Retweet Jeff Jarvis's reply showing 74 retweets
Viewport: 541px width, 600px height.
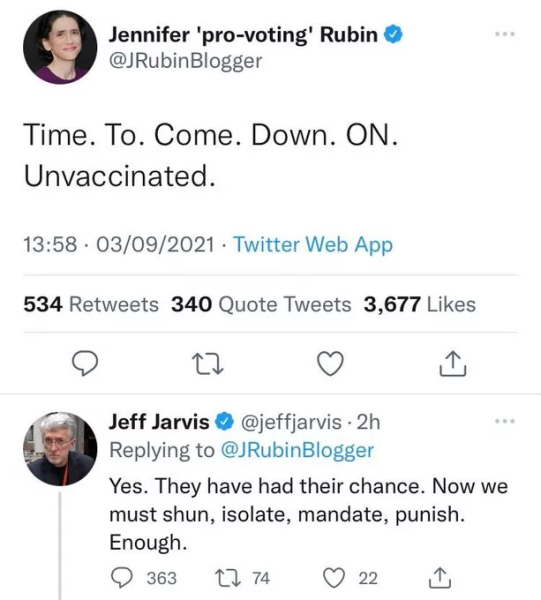228,578
